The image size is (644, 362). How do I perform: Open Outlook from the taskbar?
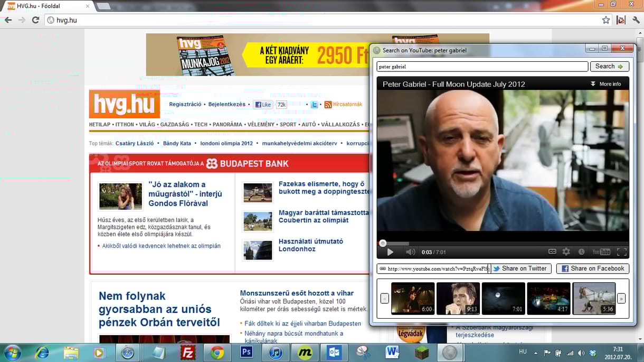[x=334, y=352]
